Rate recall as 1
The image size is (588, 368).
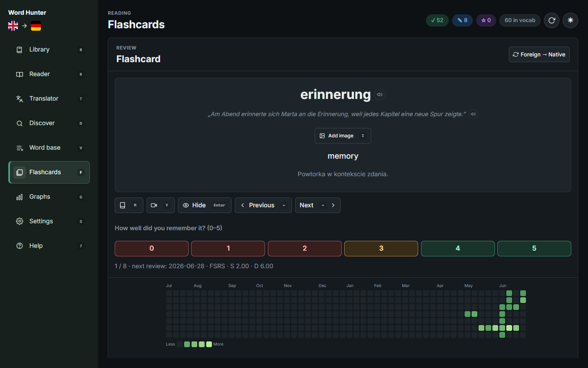coord(228,249)
